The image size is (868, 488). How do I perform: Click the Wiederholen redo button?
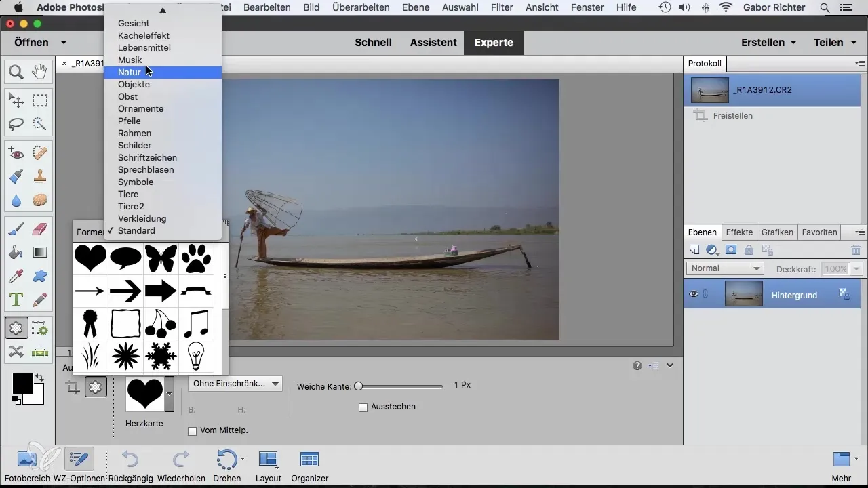[x=181, y=465]
